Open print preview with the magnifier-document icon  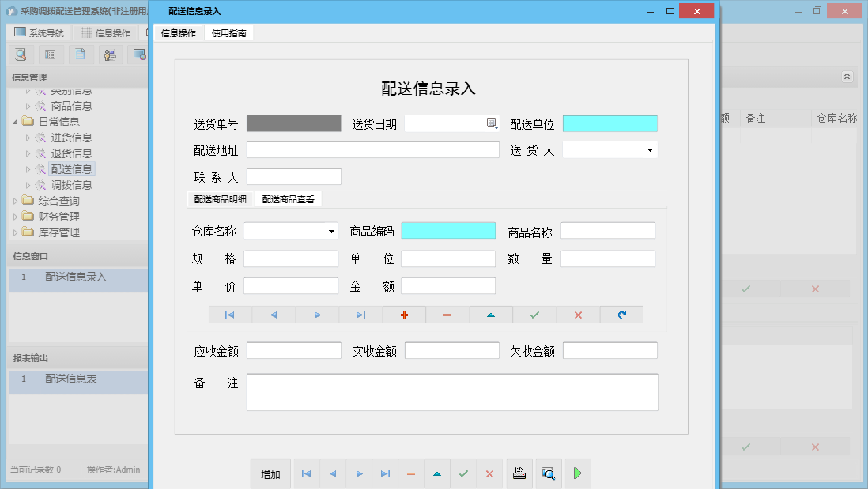[548, 473]
